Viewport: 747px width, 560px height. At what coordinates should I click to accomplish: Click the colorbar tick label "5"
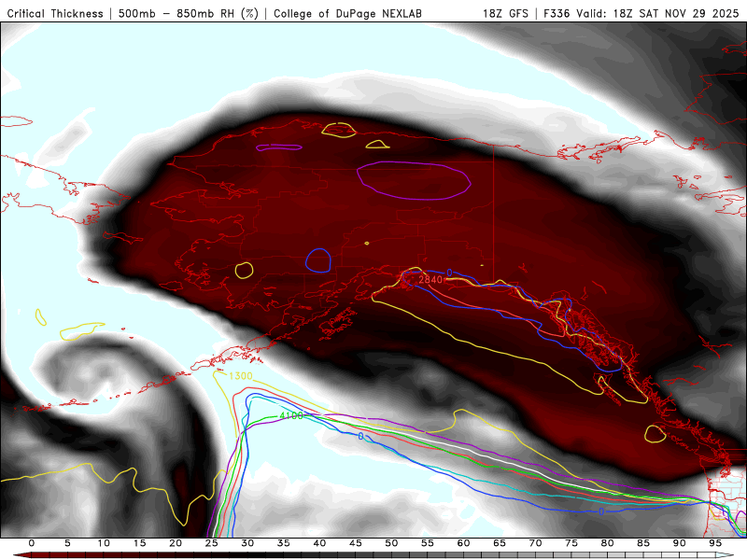point(67,543)
